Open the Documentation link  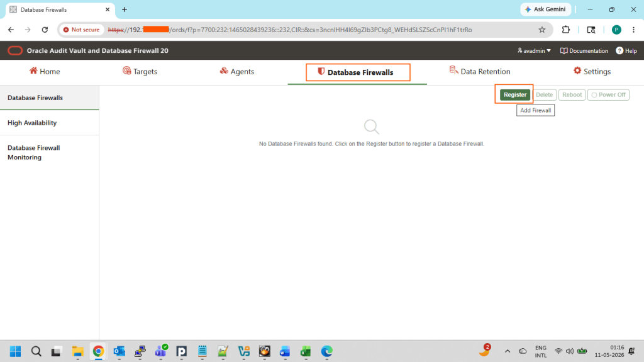tap(584, 50)
